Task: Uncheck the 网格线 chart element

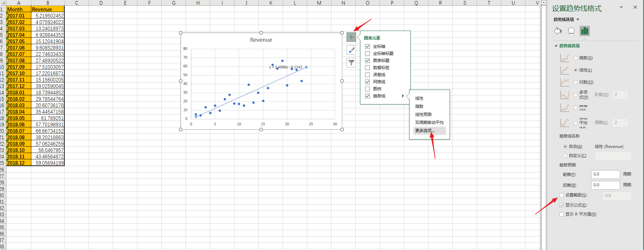Action: tap(367, 82)
